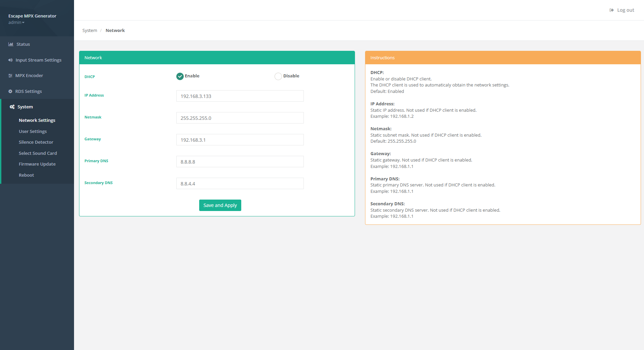644x350 pixels.
Task: Select the Primary DNS input box
Action: (x=240, y=162)
